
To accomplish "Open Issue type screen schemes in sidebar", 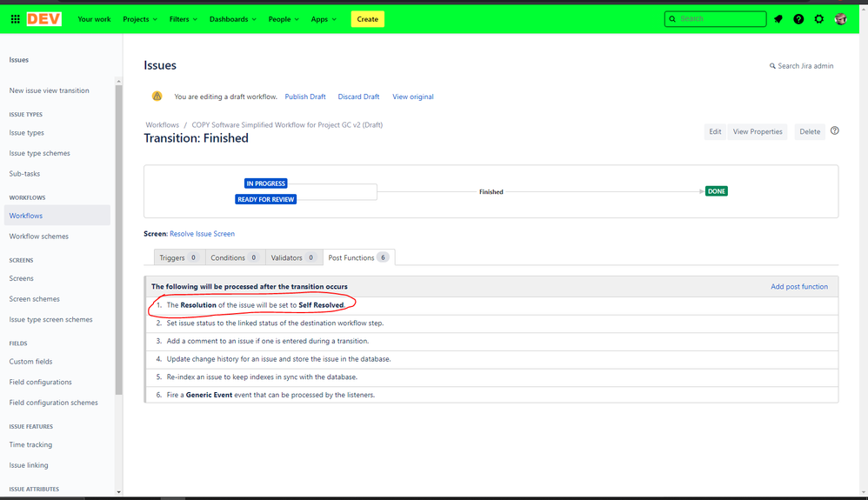I will point(51,319).
